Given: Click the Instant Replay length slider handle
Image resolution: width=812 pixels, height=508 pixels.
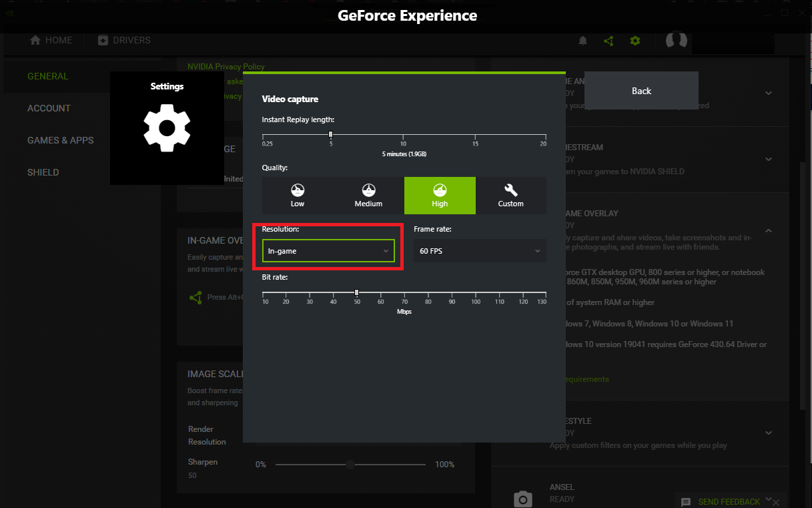Looking at the screenshot, I should (330, 134).
